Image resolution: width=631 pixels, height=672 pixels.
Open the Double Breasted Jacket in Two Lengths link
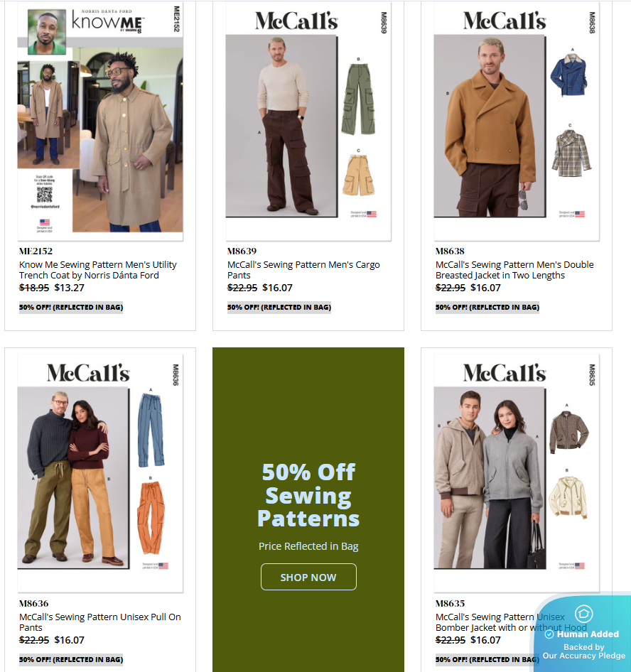pyautogui.click(x=514, y=270)
